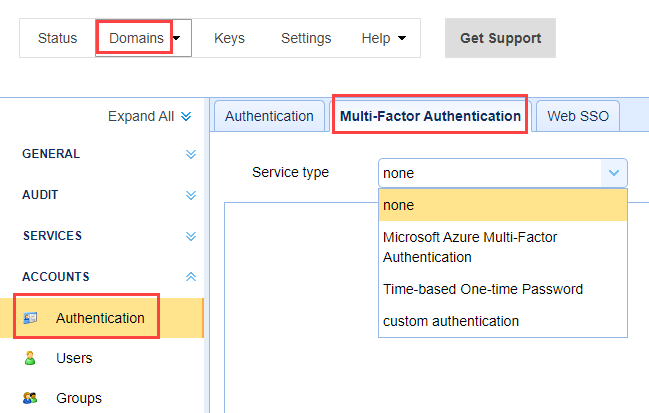Switch to the Web SSO tab

[578, 116]
